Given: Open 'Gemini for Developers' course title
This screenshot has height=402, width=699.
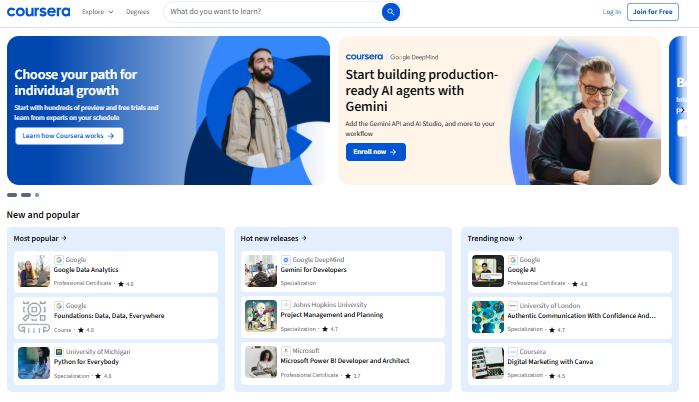Looking at the screenshot, I should point(313,270).
